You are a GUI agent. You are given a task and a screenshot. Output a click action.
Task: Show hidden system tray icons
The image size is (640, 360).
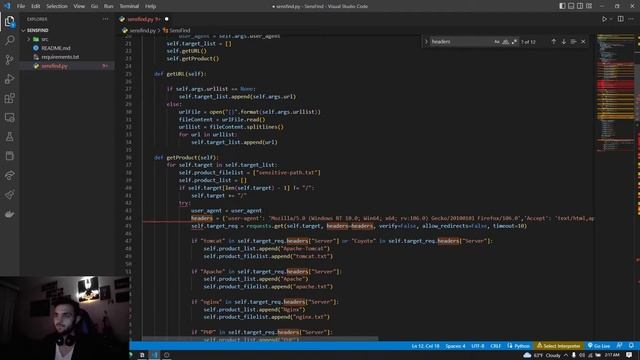pyautogui.click(x=566, y=355)
